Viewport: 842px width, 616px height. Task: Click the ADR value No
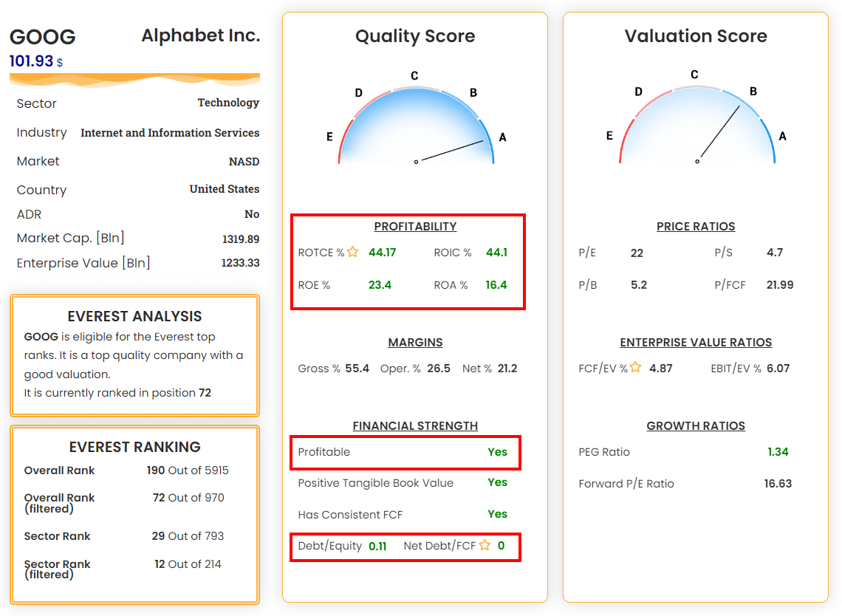click(252, 214)
